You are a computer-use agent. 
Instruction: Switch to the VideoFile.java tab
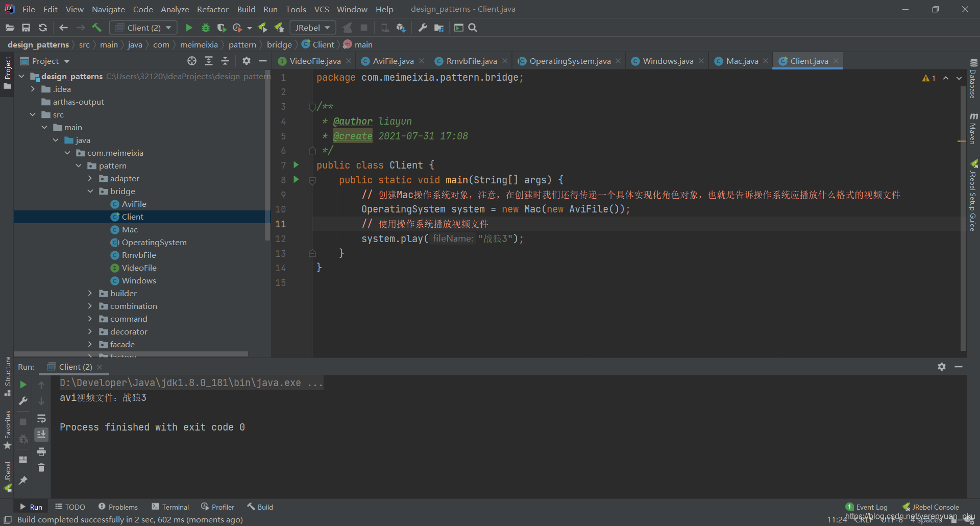click(314, 61)
